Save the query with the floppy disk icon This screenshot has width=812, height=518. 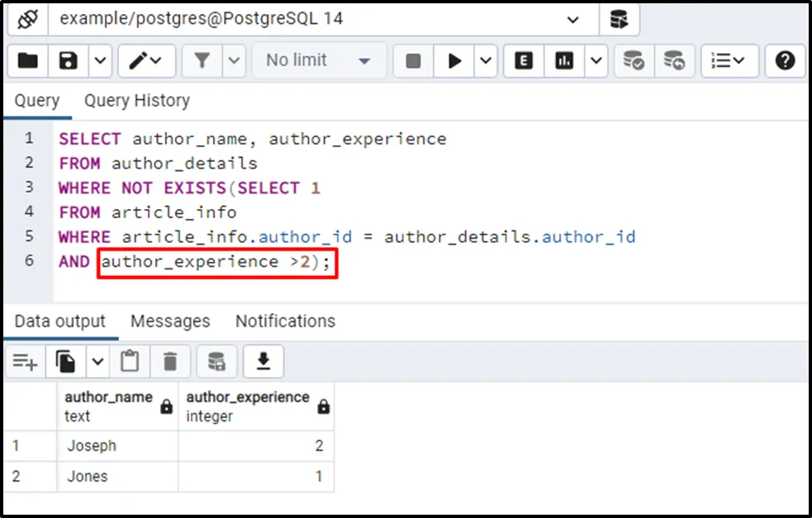click(69, 60)
